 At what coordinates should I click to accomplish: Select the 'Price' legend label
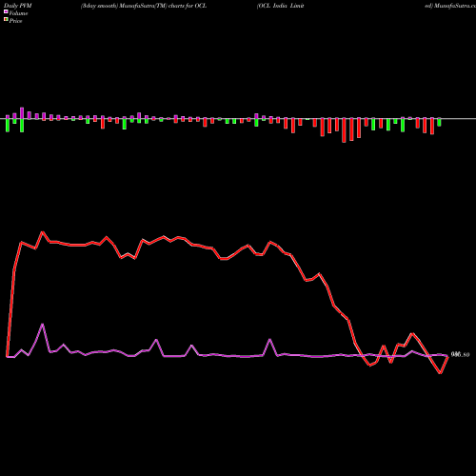(x=15, y=21)
